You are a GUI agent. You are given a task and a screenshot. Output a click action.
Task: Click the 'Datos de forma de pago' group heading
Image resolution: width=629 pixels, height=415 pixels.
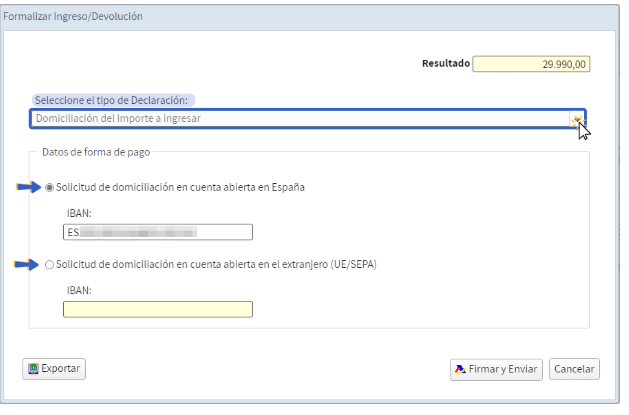[x=96, y=152]
